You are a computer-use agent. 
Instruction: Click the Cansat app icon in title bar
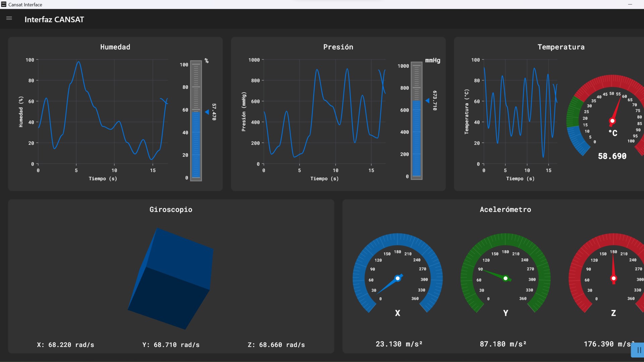(4, 4)
